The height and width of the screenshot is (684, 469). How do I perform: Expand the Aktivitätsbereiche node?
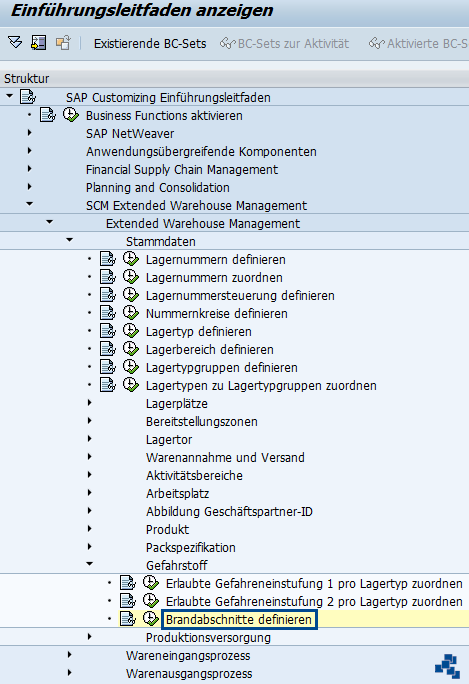[x=89, y=474]
